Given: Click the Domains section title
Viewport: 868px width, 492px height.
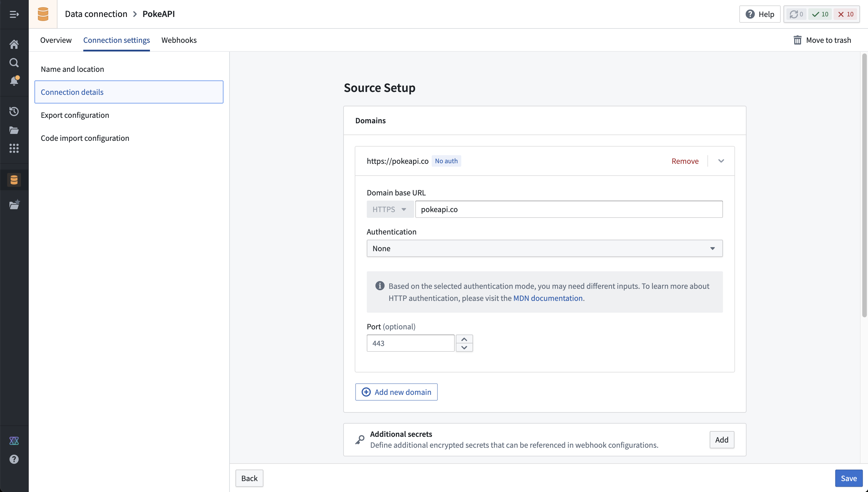Looking at the screenshot, I should click(x=370, y=121).
